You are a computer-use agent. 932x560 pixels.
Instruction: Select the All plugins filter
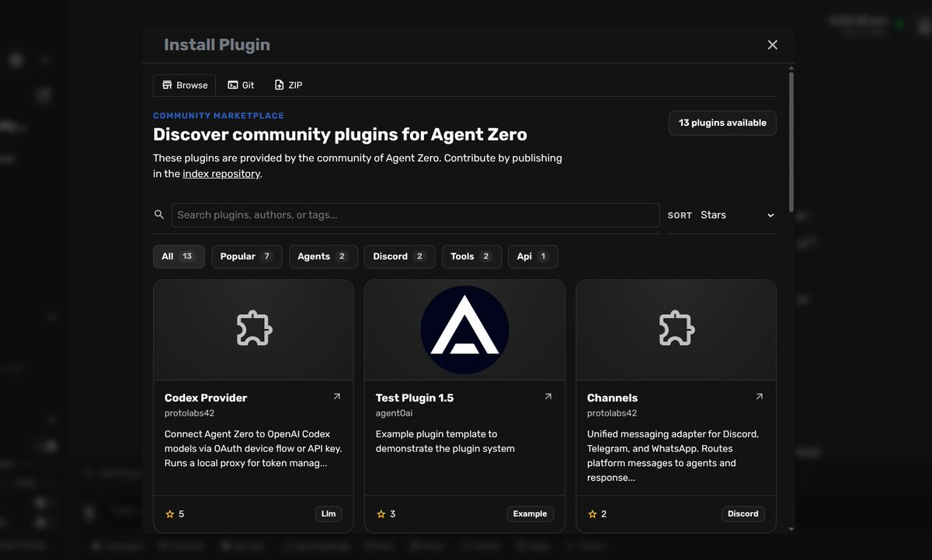pyautogui.click(x=179, y=256)
